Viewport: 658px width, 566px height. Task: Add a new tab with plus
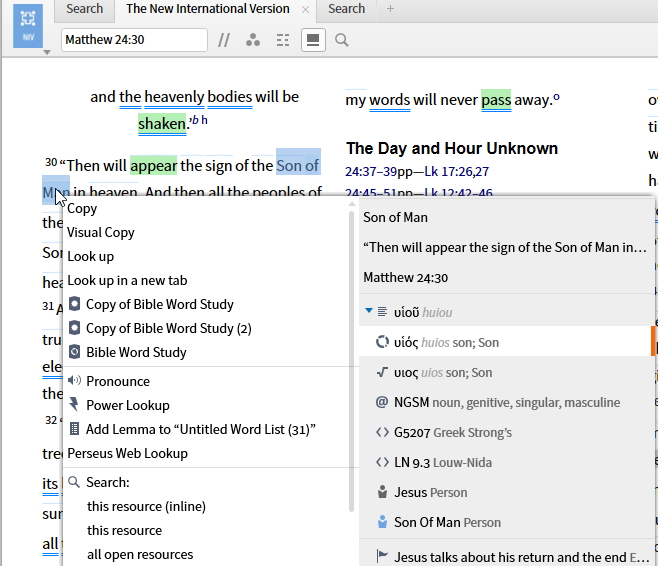point(390,9)
